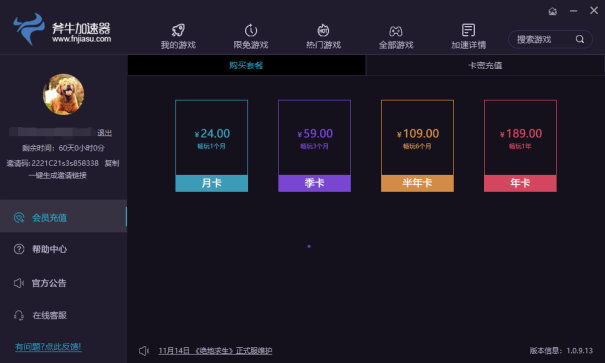This screenshot has height=363, width=605.
Task: Click the invite code 2221C21s3s858338
Action: pyautogui.click(x=65, y=163)
